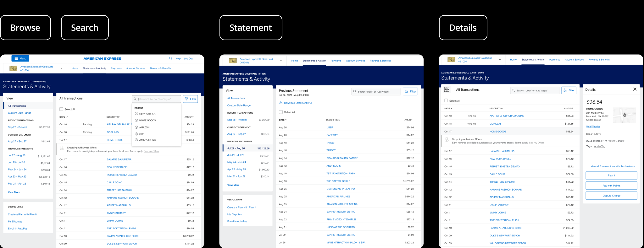Choose Custom Date Range in Browse sidebar
The width and height of the screenshot is (644, 248).
[19, 113]
